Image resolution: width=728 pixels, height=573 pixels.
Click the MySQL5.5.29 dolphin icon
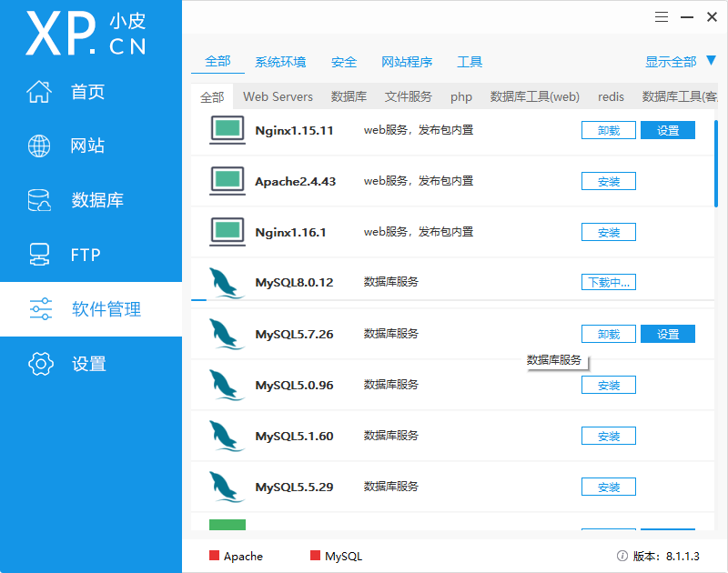coord(226,487)
